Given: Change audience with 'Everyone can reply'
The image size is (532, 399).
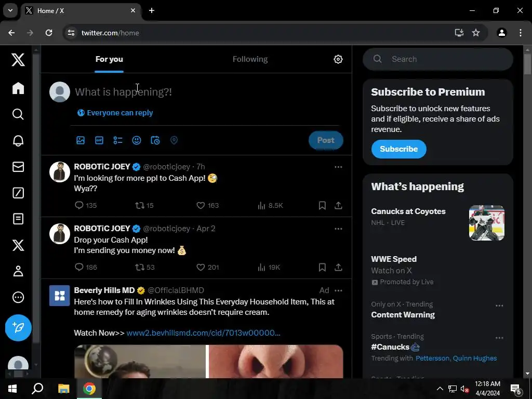Looking at the screenshot, I should [115, 113].
